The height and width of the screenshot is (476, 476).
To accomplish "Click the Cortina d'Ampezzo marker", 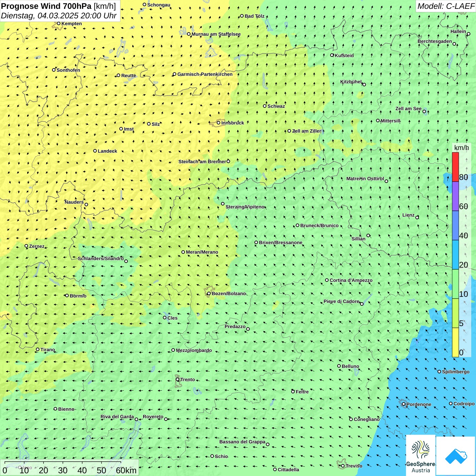I will point(327,280).
